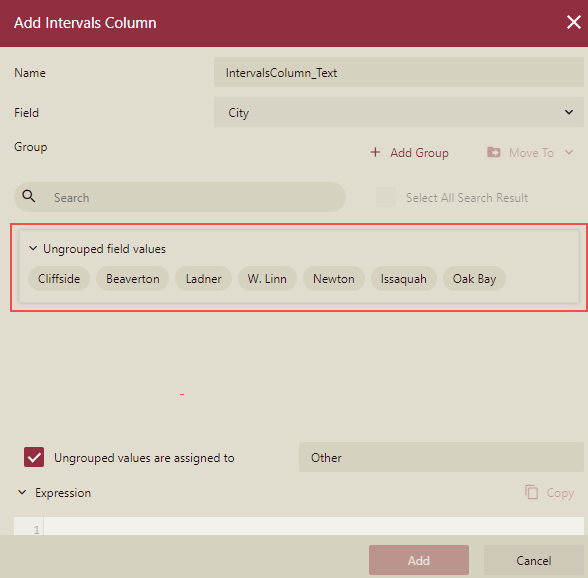This screenshot has height=578, width=588.
Task: Select the W. Linn value chip
Action: tap(267, 279)
